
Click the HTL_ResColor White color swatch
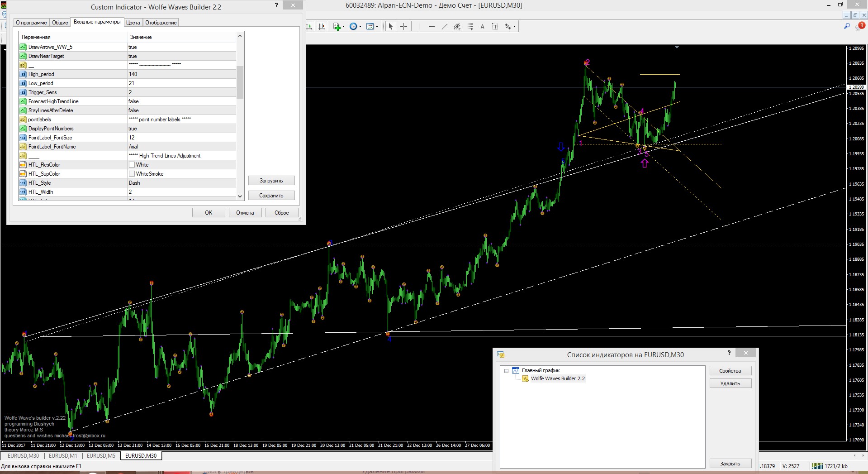coord(132,165)
